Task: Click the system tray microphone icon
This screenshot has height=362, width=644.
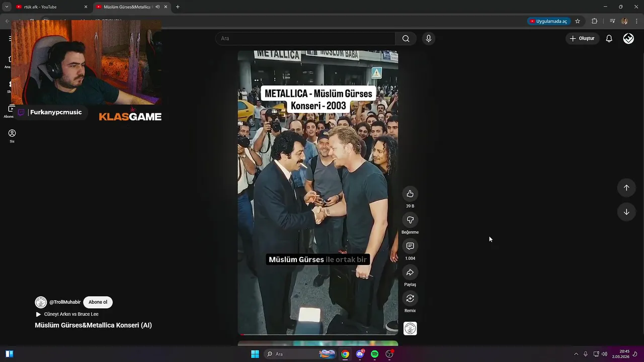Action: point(586,354)
